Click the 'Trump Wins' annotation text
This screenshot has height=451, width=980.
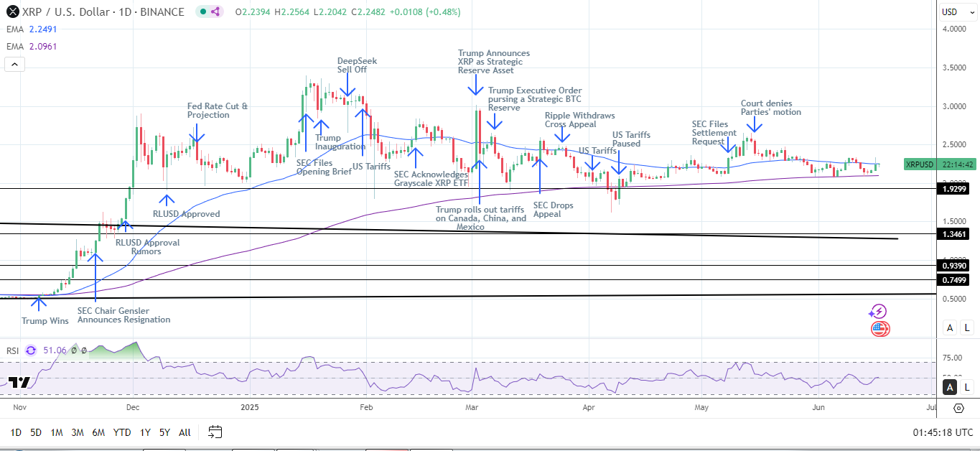point(45,321)
